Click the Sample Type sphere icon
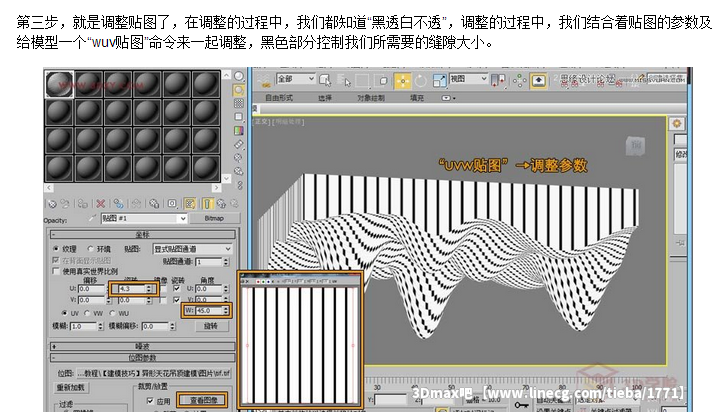The width and height of the screenshot is (724, 412). click(x=239, y=75)
